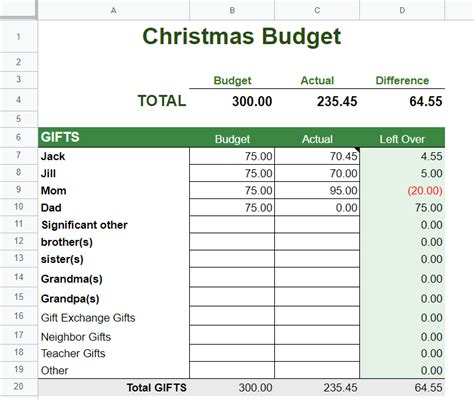This screenshot has width=474, height=400.
Task: Click empty budget cell for Other
Action: (x=232, y=370)
